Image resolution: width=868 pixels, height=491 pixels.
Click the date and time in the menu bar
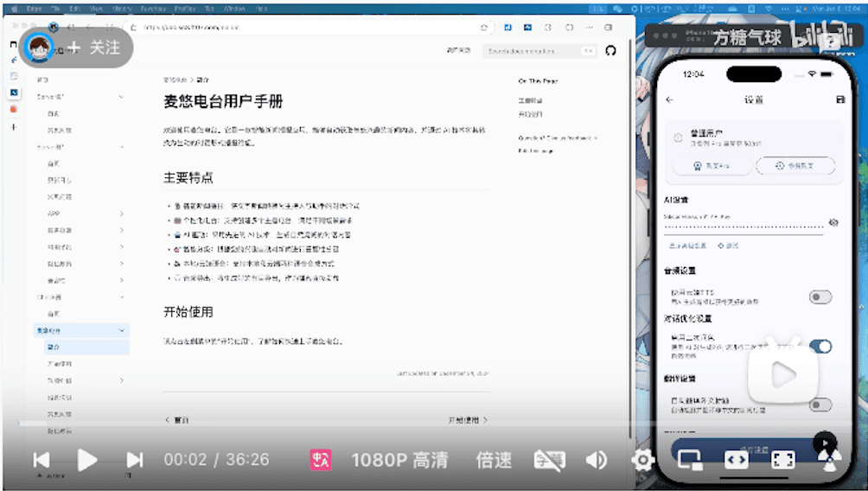click(x=836, y=9)
